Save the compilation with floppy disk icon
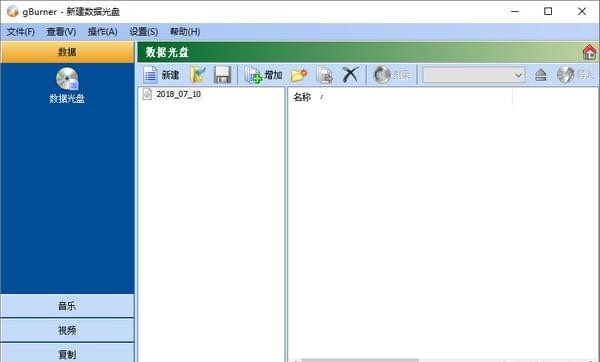This screenshot has height=362, width=600. point(222,75)
